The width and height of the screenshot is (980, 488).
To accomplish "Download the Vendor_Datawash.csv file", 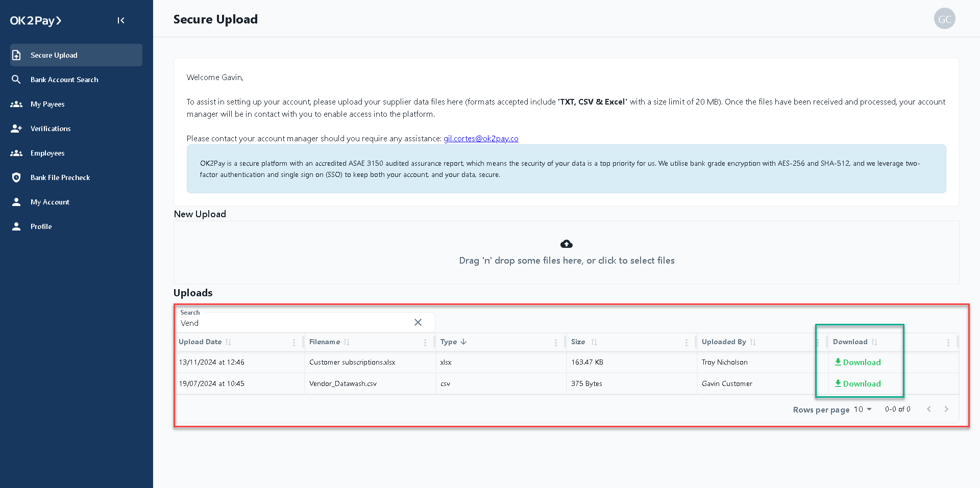I will tap(857, 383).
